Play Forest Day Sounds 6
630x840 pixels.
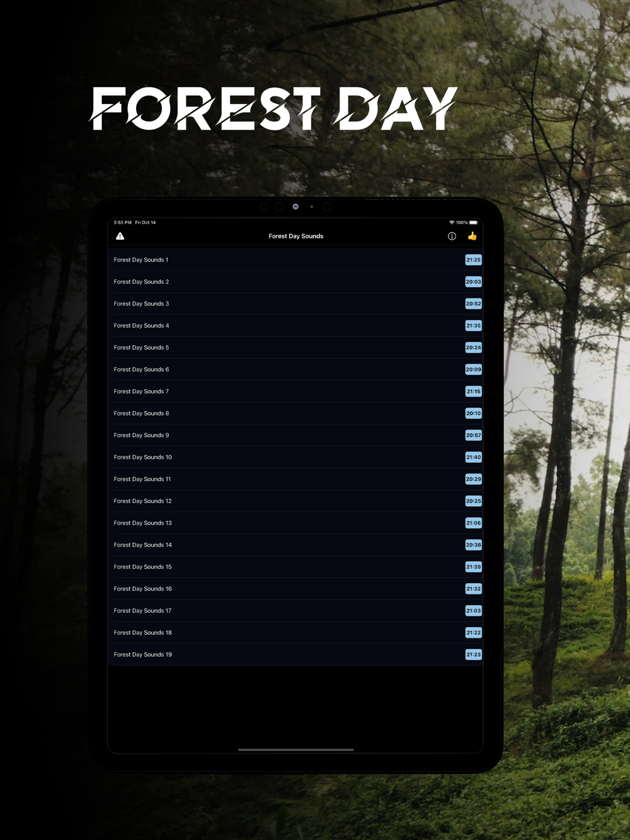(295, 370)
